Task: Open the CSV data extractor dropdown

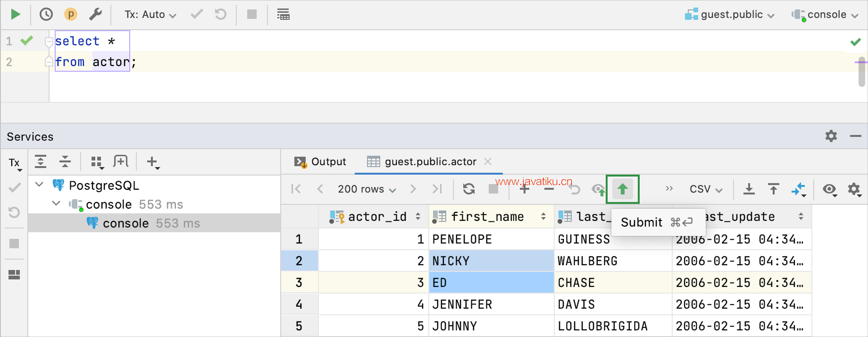Action: click(x=706, y=189)
